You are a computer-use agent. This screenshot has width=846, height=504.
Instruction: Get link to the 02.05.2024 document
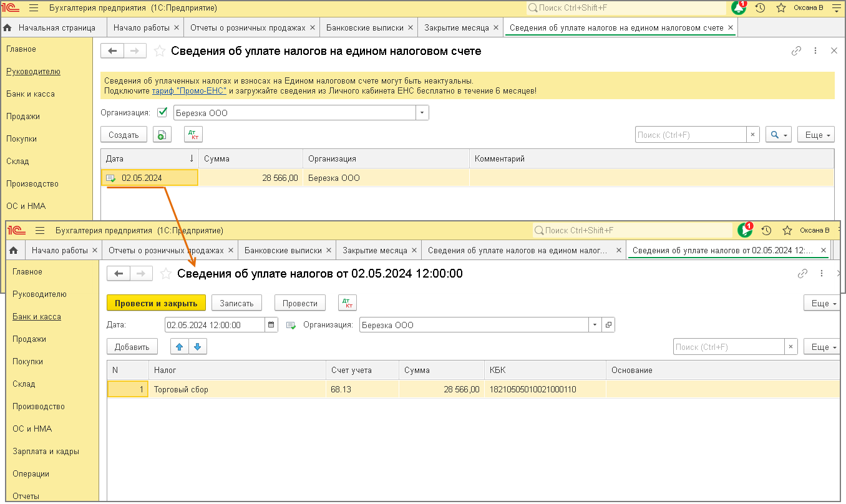802,273
